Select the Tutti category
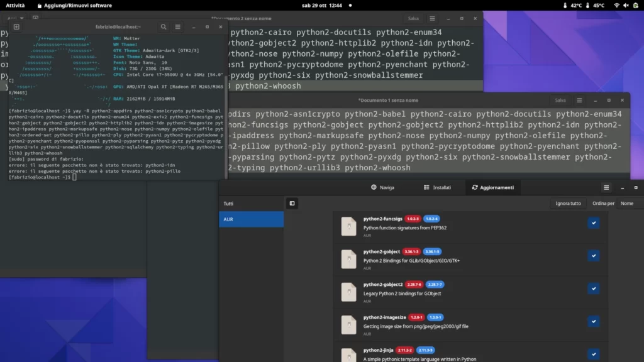Screen dimensions: 644x362 point(251,204)
